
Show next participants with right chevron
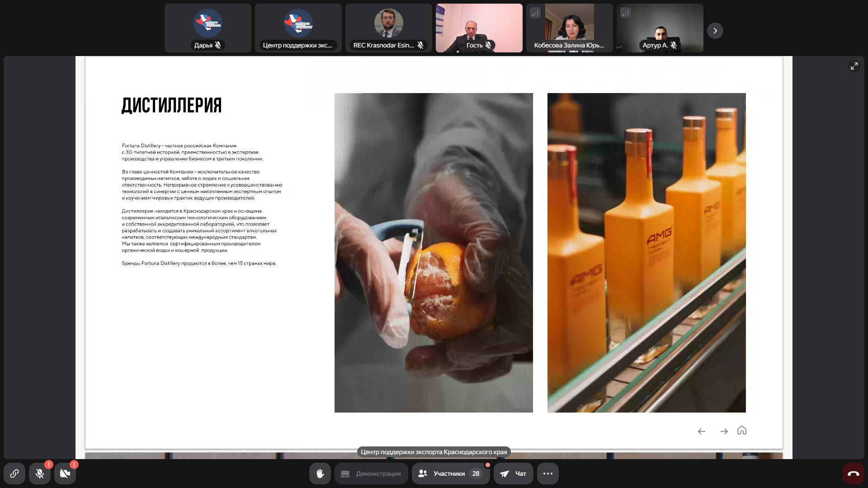click(x=715, y=31)
